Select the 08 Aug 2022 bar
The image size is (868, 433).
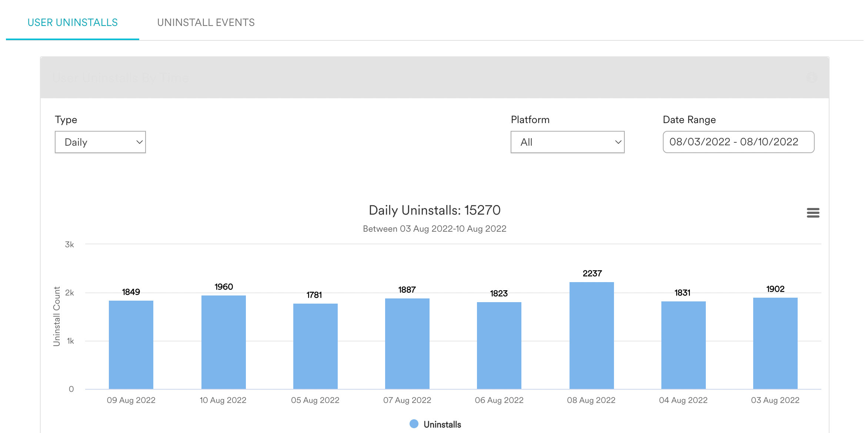click(x=591, y=336)
